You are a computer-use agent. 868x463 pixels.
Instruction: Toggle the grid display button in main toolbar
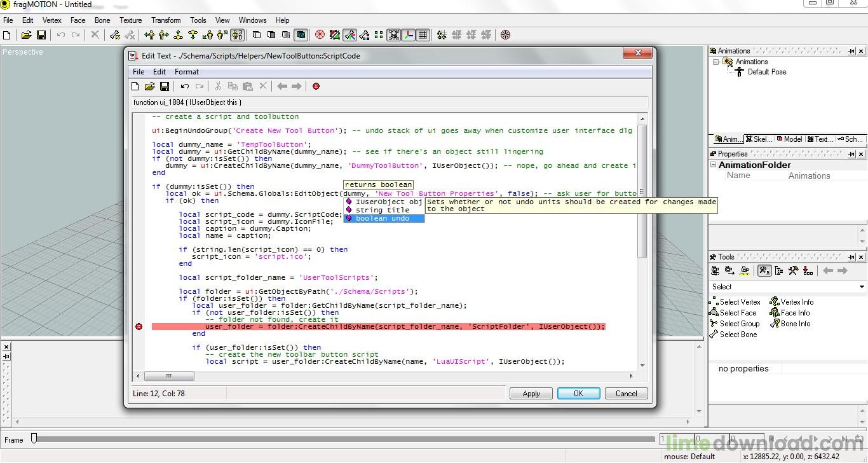[423, 35]
